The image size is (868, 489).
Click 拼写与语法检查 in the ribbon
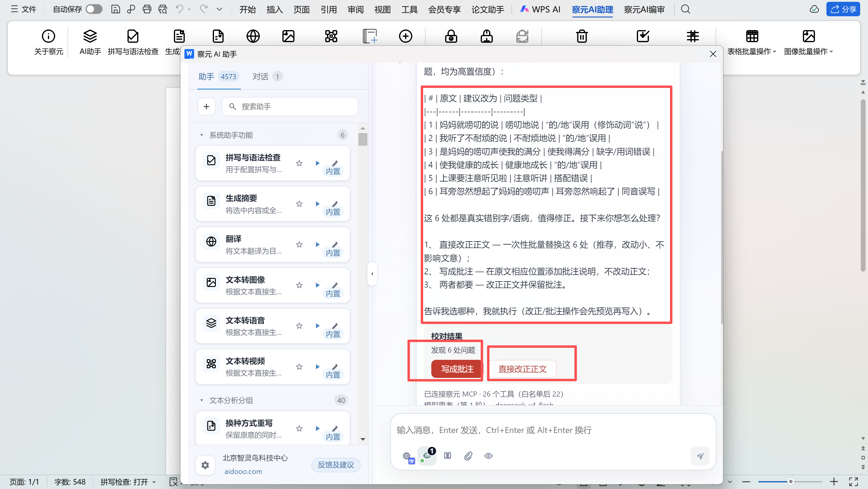(x=133, y=42)
